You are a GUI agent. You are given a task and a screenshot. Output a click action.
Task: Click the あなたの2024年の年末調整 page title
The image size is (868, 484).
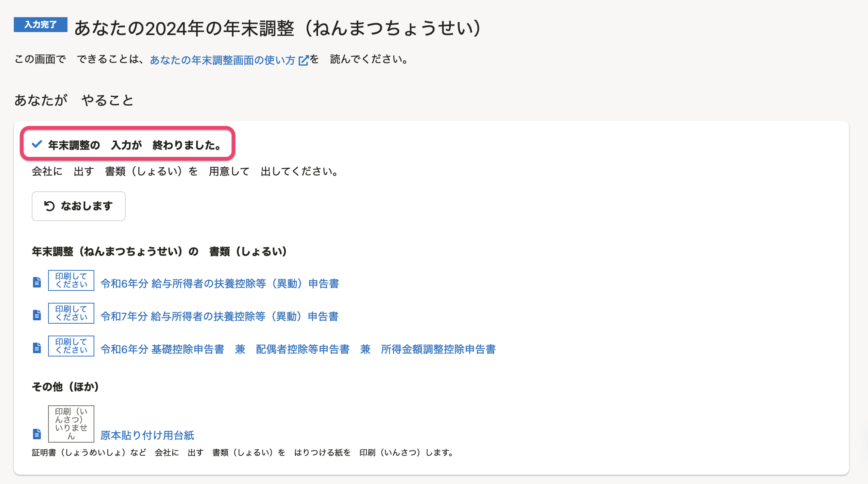277,28
